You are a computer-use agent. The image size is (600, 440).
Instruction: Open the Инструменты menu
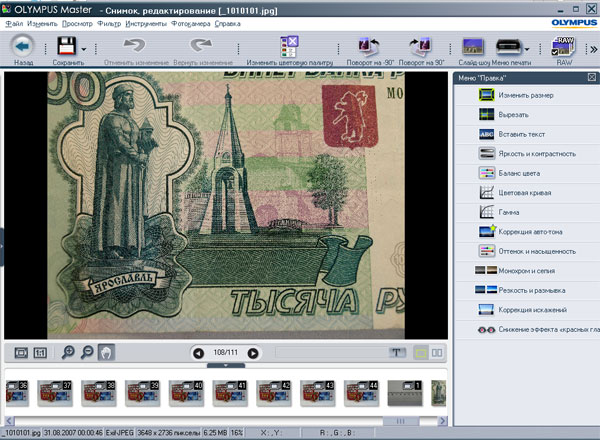point(146,24)
